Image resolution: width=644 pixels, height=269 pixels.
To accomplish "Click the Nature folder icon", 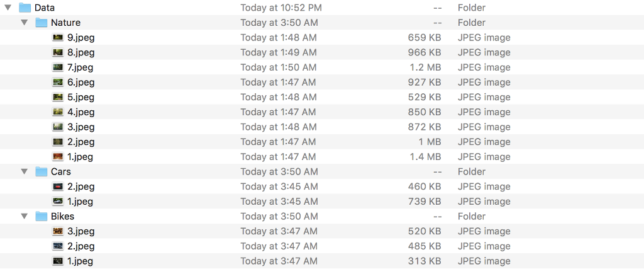I will pos(42,23).
